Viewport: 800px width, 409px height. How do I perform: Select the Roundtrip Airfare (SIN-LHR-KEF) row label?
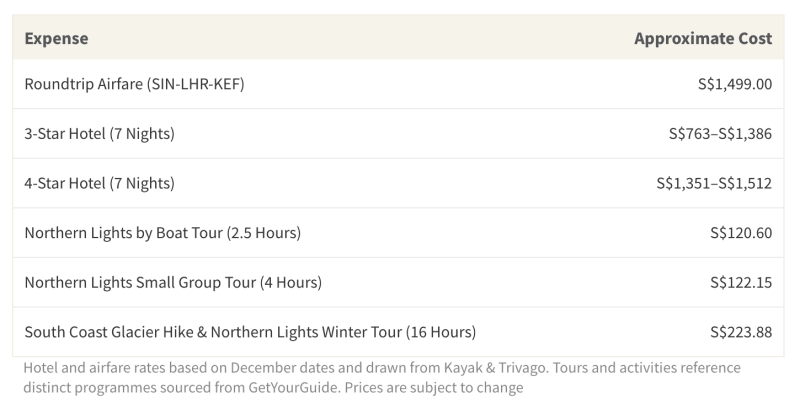point(134,84)
